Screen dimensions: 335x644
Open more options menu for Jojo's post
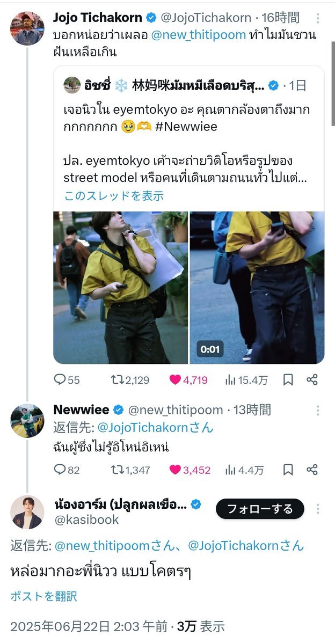[318, 18]
